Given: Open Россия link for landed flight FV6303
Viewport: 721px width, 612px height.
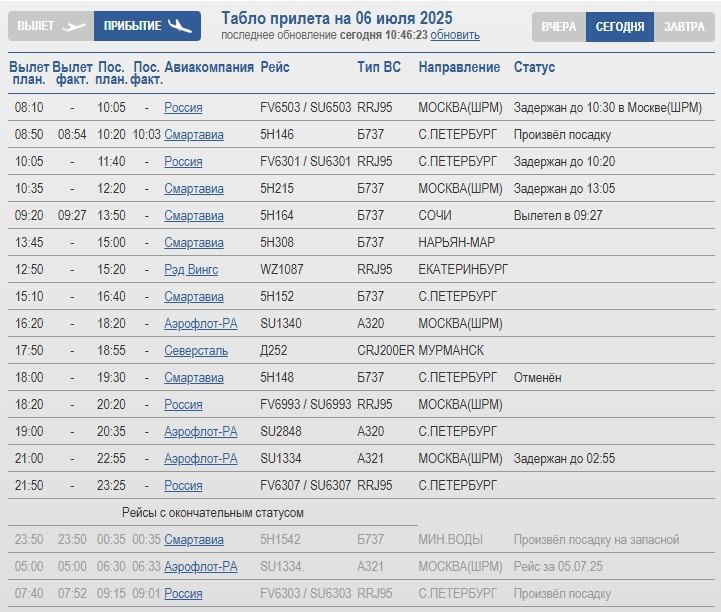Looking at the screenshot, I should (x=183, y=594).
